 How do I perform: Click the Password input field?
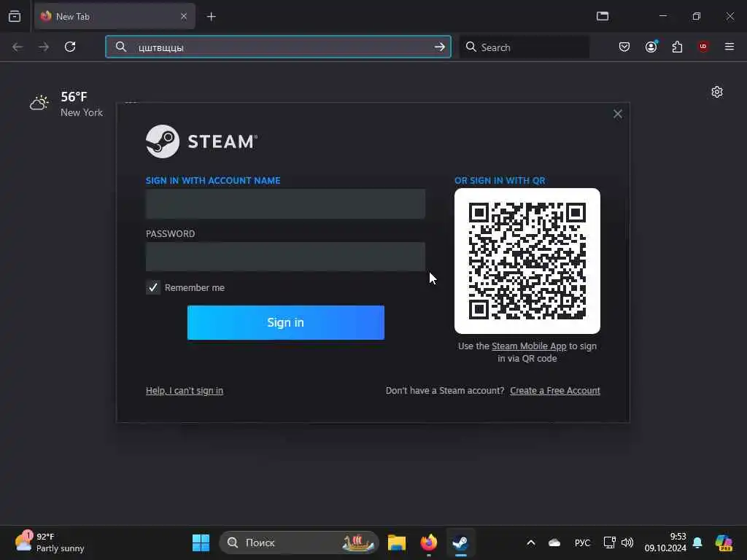click(285, 257)
